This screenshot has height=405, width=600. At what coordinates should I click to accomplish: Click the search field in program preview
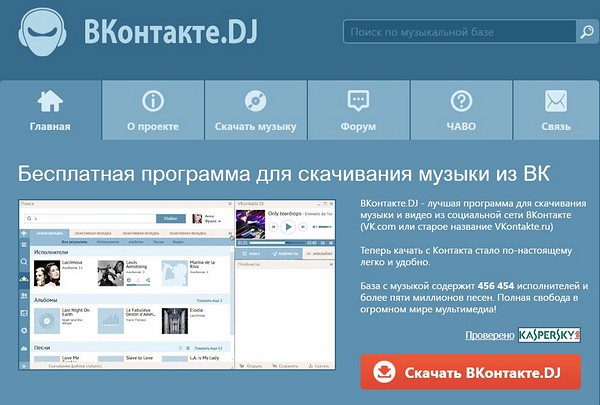click(90, 218)
